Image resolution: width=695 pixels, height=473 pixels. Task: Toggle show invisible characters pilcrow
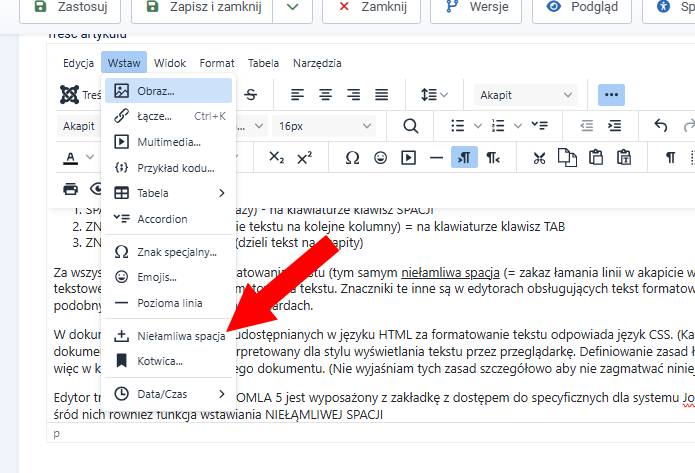click(x=671, y=158)
